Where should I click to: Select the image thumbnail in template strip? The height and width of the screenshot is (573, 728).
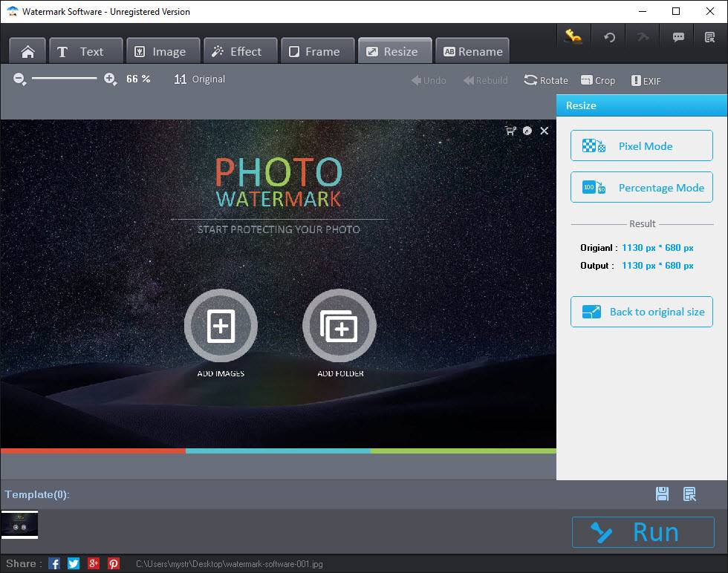point(19,525)
